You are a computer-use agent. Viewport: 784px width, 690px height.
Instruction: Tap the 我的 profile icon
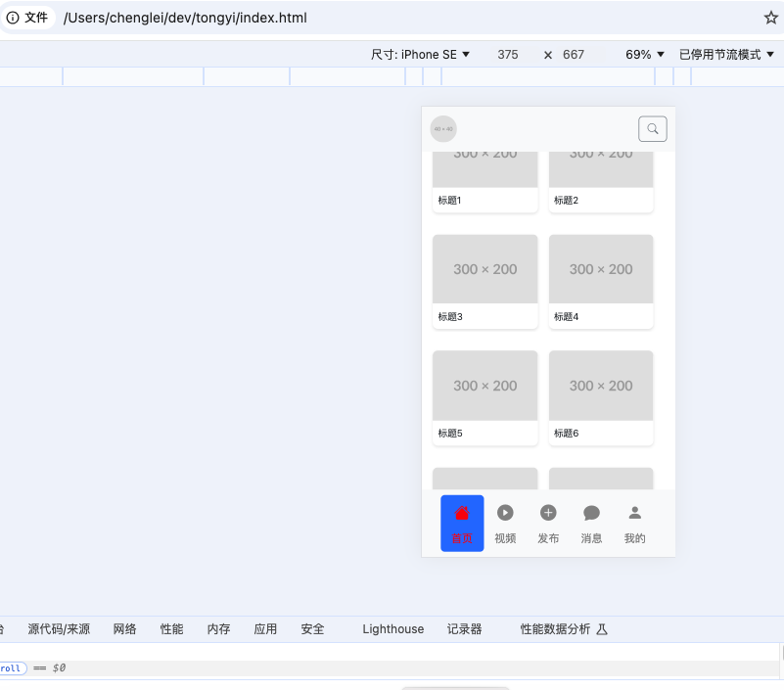point(635,513)
